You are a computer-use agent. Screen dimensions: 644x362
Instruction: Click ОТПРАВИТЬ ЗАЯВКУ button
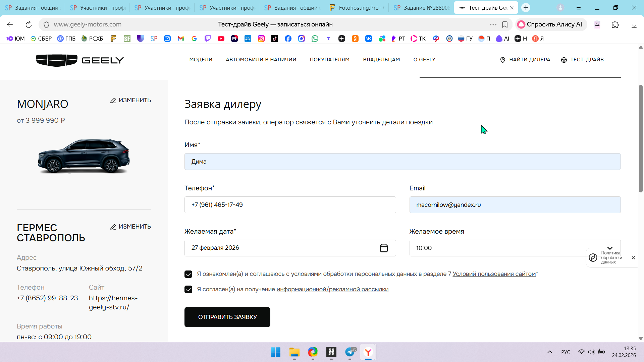click(x=227, y=317)
